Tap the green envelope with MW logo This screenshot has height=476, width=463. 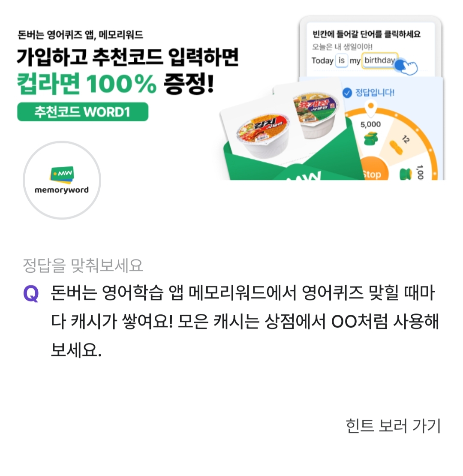[x=291, y=158]
